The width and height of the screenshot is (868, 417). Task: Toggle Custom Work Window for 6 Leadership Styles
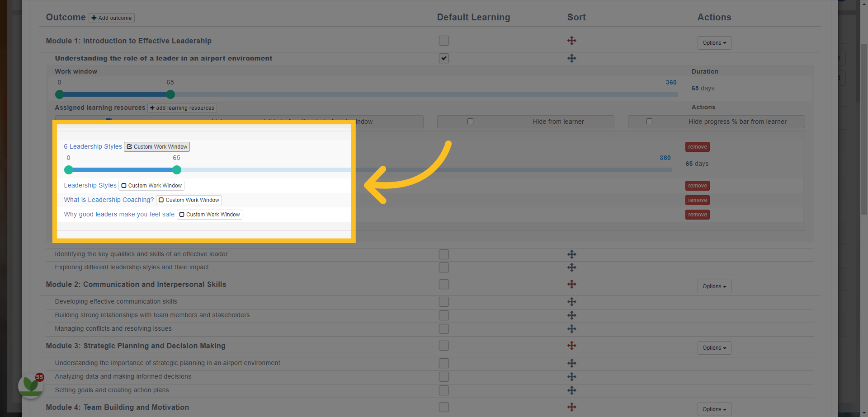click(x=157, y=147)
